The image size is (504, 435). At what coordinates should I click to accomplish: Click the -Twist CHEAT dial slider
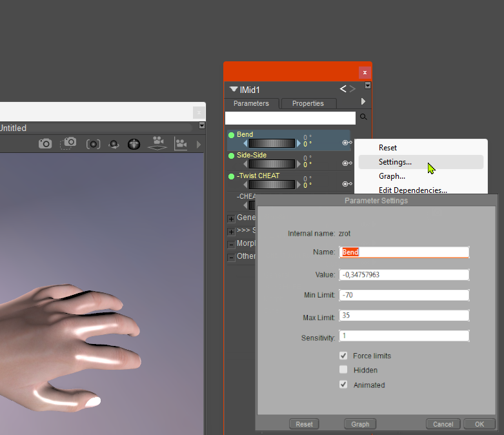[272, 185]
